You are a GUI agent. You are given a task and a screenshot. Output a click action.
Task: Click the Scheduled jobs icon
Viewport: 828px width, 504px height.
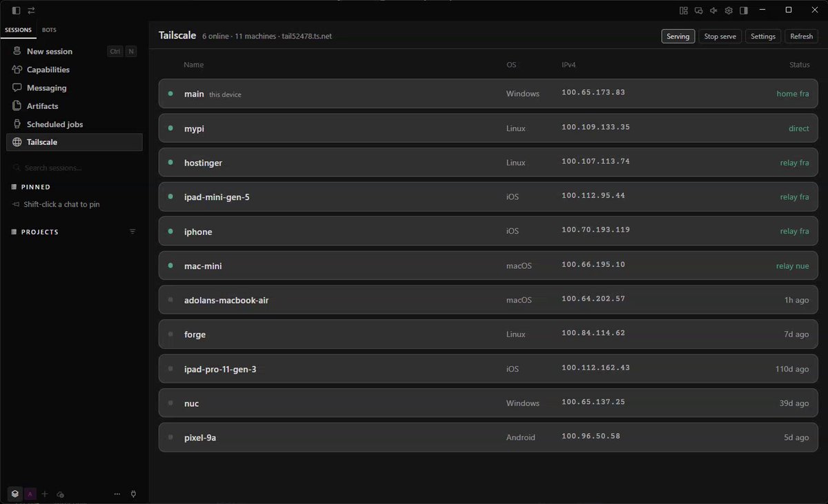point(17,124)
